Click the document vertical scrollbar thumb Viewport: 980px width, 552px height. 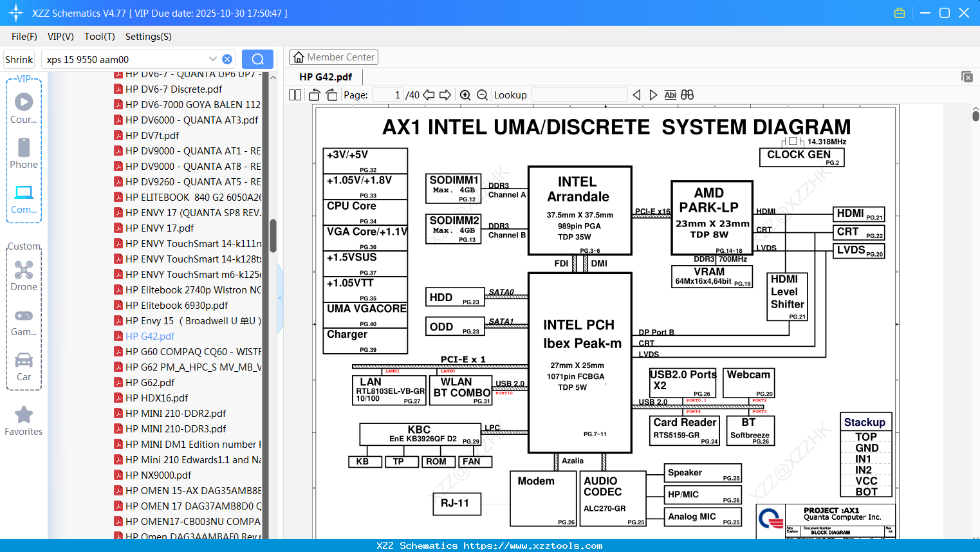pos(975,116)
